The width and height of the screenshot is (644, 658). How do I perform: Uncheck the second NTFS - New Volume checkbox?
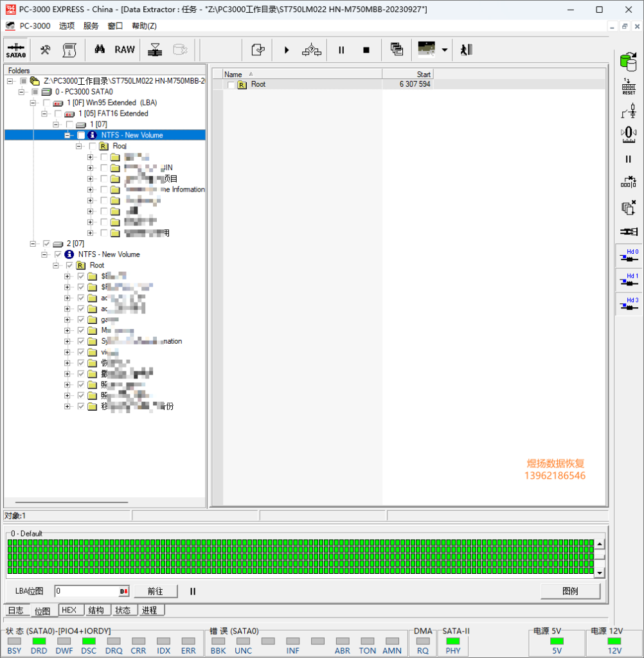click(58, 254)
